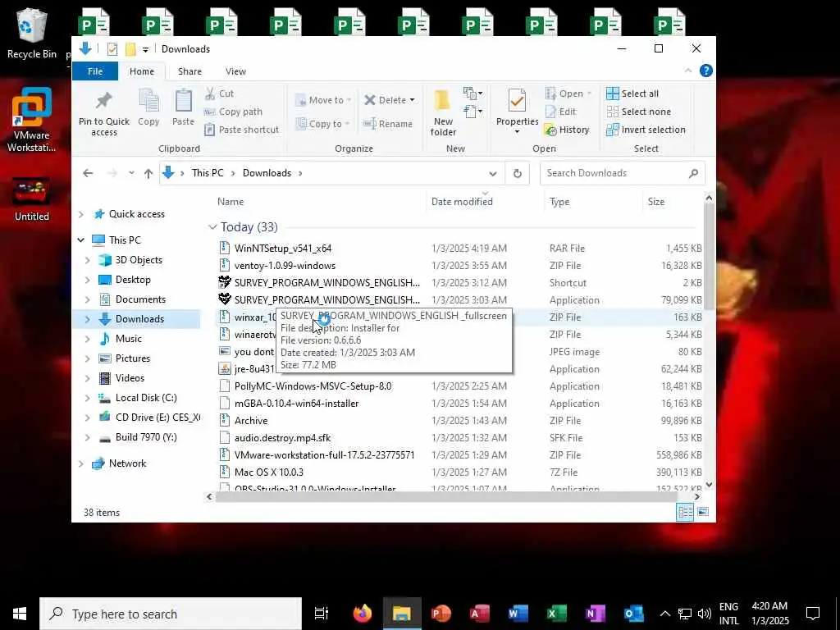Image resolution: width=840 pixels, height=630 pixels.
Task: Click the Rename command
Action: click(388, 124)
